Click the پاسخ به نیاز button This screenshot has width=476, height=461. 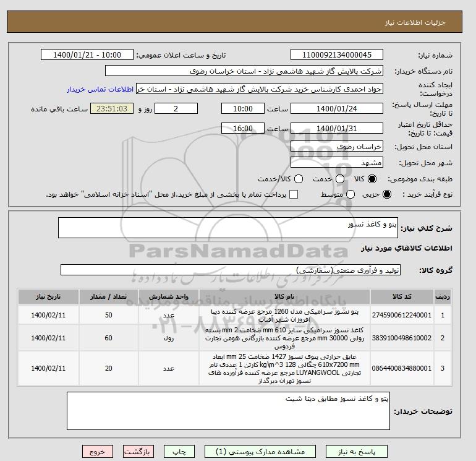tap(357, 452)
